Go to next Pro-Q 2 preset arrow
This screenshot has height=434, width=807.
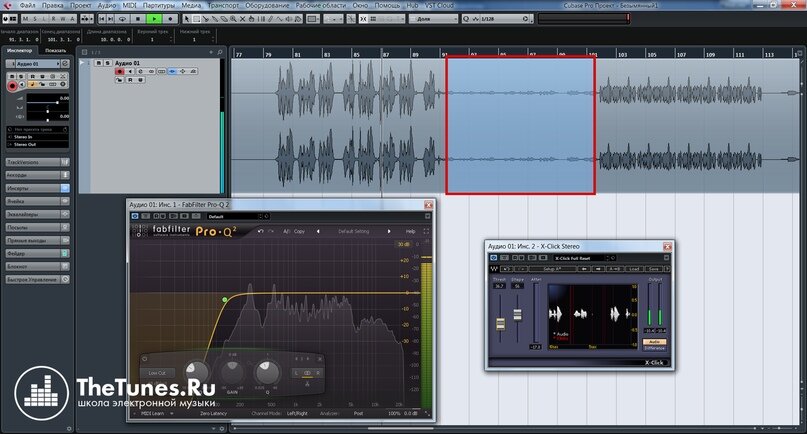[389, 232]
